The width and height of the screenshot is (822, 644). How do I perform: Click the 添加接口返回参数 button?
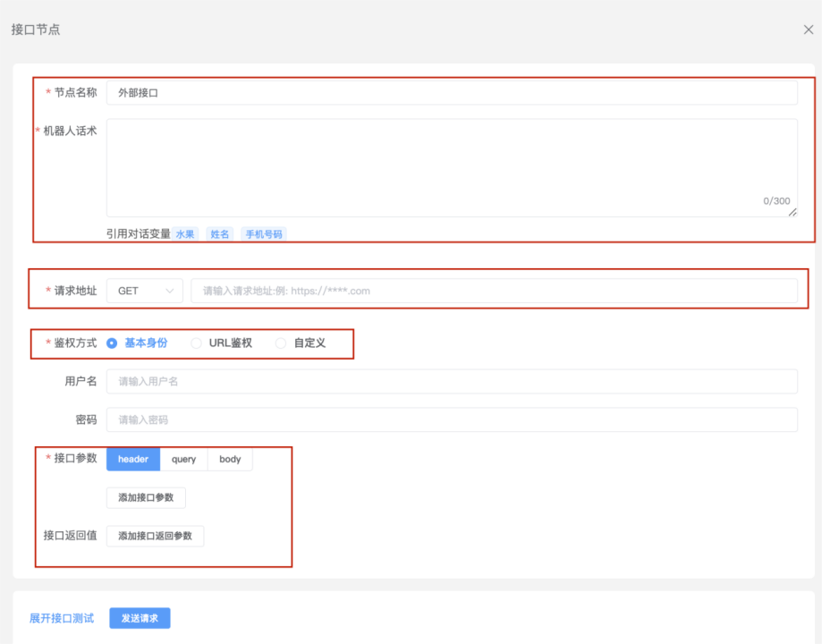(155, 536)
